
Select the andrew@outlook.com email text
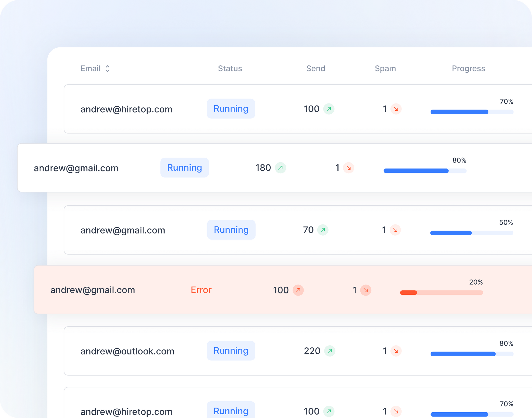127,351
